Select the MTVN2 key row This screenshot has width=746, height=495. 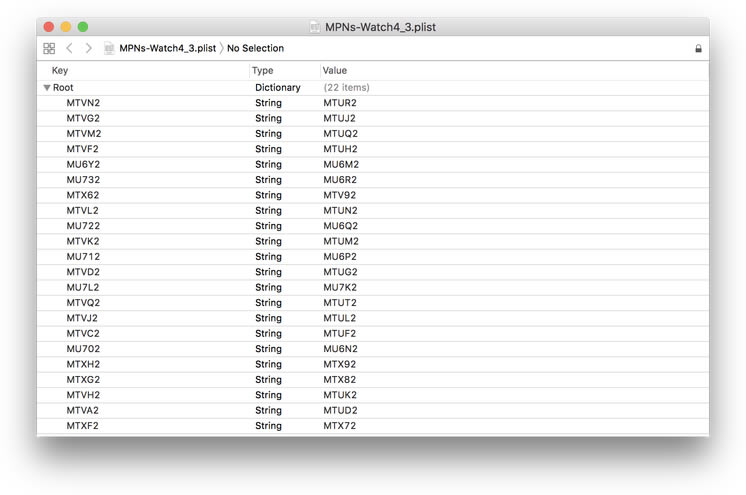pos(83,103)
